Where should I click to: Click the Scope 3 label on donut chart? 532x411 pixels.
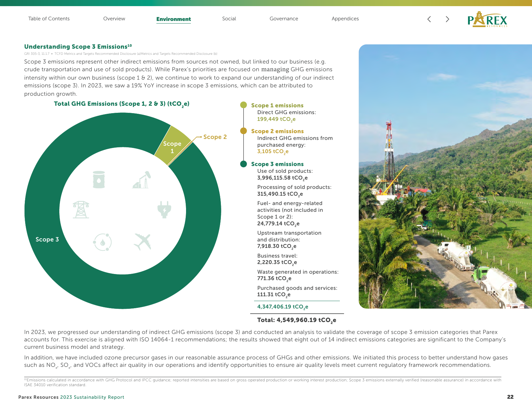click(x=47, y=240)
